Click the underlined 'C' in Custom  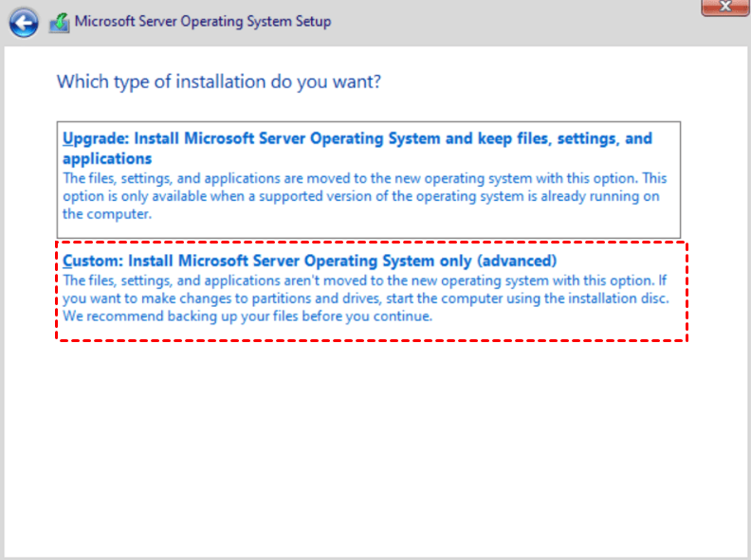[68, 261]
